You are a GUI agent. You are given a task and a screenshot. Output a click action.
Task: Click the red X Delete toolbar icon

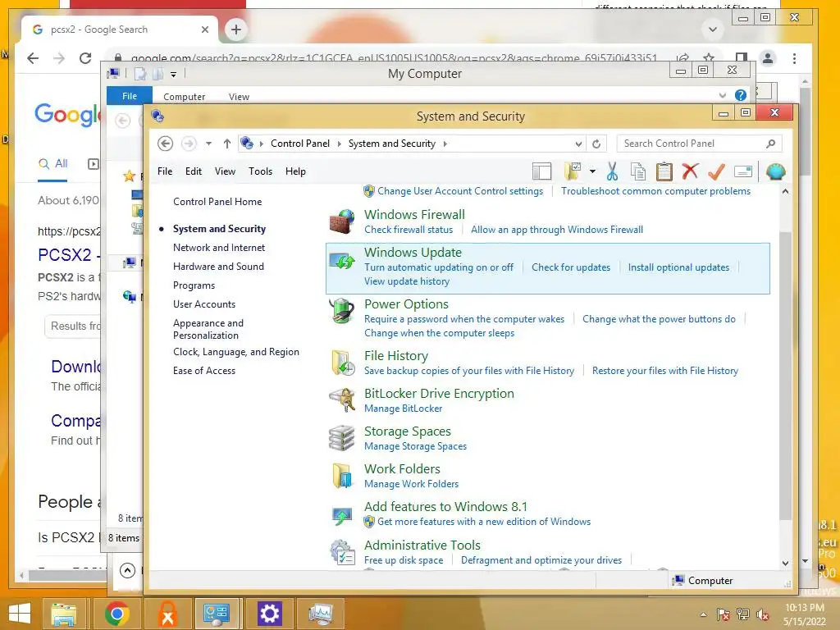[x=690, y=171]
